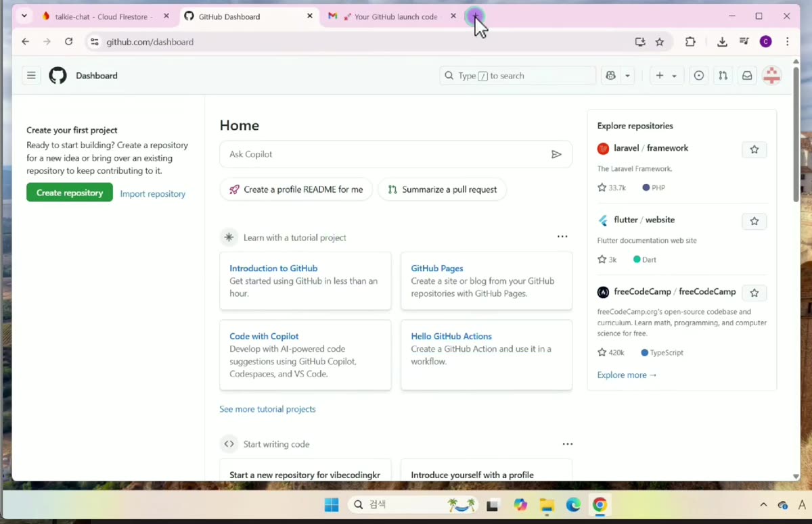Screen dimensions: 812x524
Task: Open the GitHub hamburger navigation menu
Action: [x=31, y=76]
